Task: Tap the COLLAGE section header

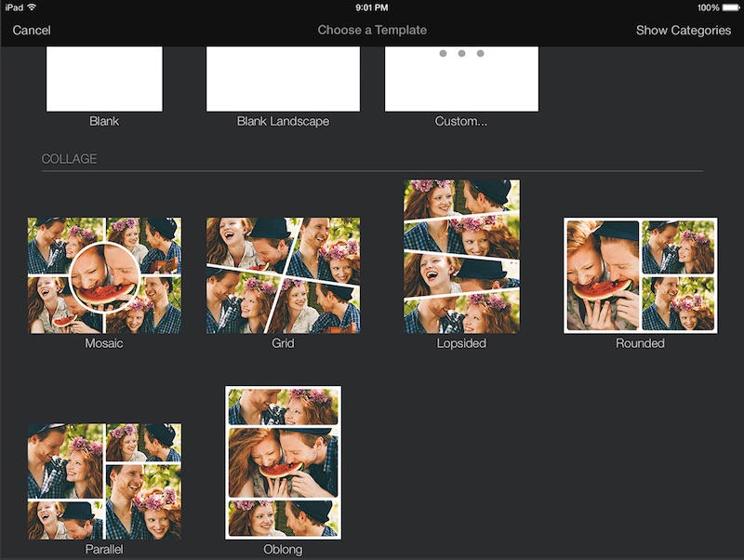Action: (70, 159)
